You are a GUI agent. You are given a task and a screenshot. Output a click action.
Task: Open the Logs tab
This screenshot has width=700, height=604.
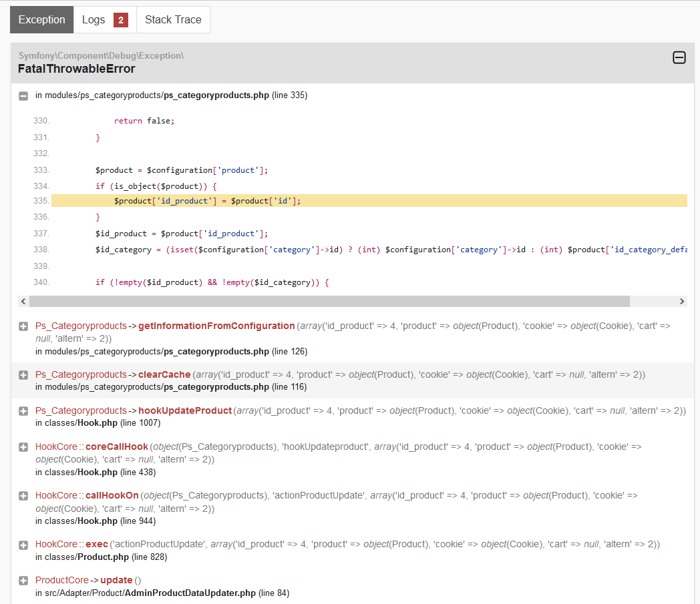coord(94,20)
